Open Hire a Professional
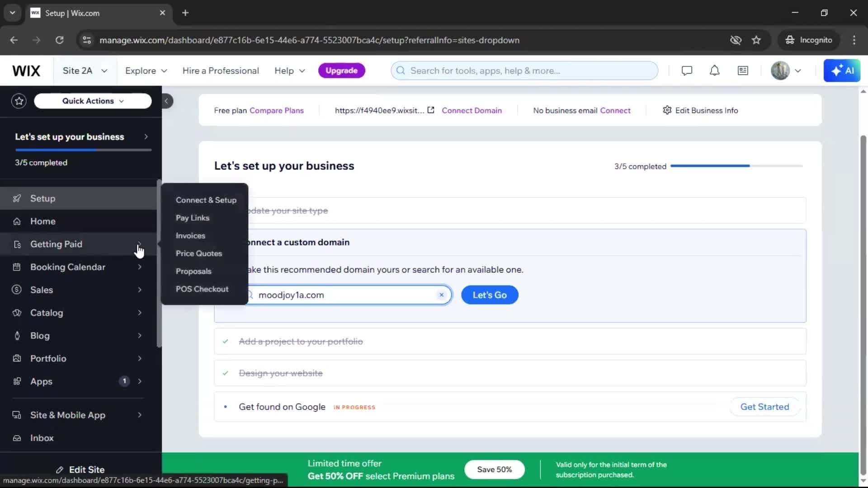Image resolution: width=868 pixels, height=488 pixels. (221, 70)
